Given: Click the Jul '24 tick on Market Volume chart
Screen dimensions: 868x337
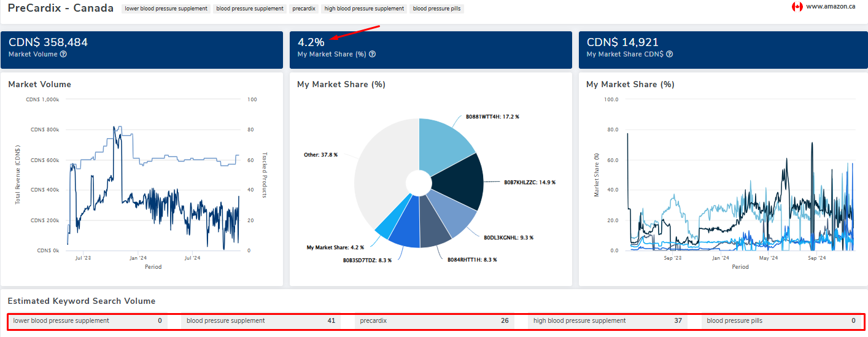Looking at the screenshot, I should 193,258.
